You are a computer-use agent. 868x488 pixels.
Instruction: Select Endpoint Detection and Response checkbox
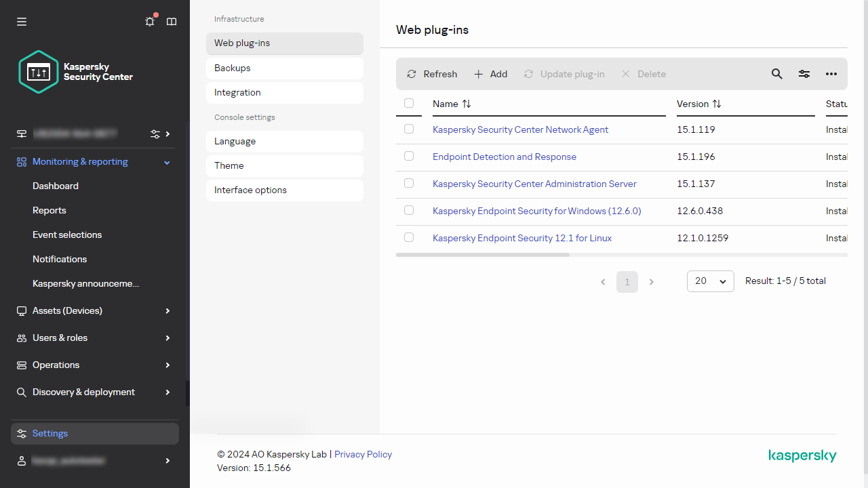409,156
